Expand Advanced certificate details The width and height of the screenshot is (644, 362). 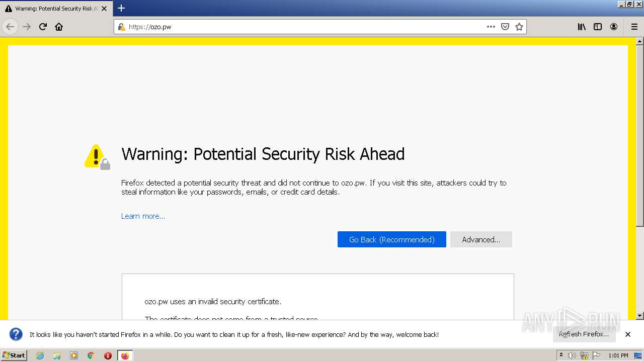481,239
